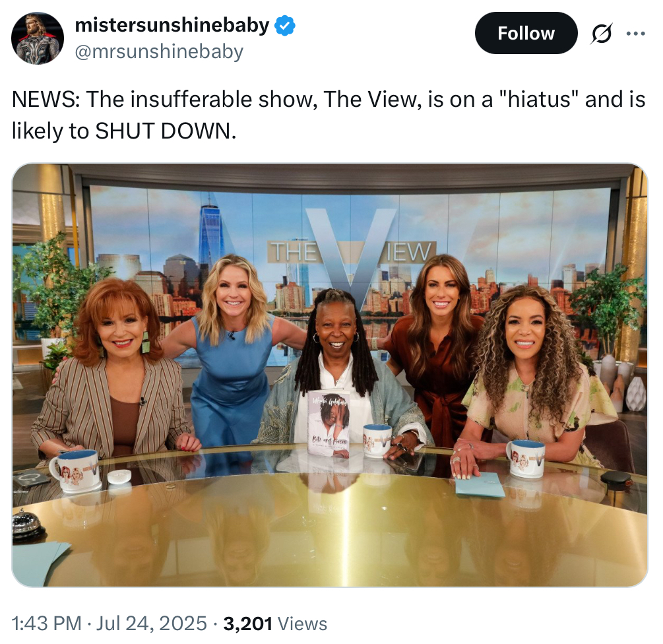Image resolution: width=663 pixels, height=644 pixels.
Task: Click The View logo in the photo backdrop
Action: point(351,254)
